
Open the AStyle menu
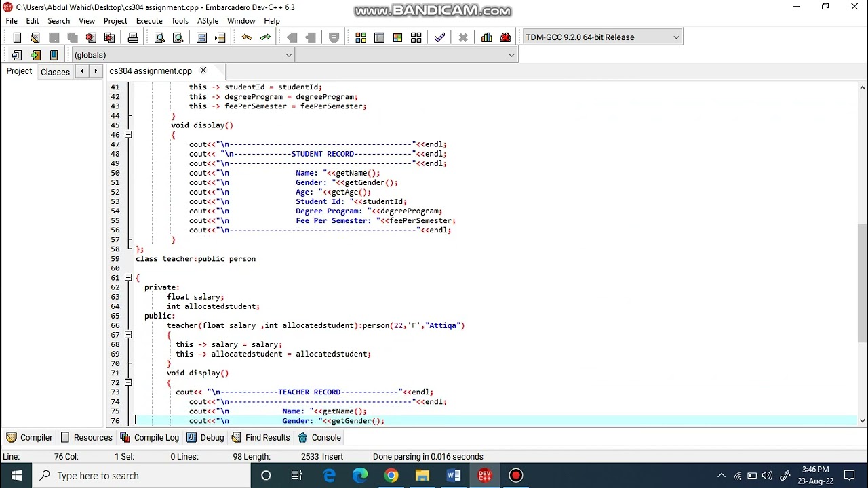[208, 21]
